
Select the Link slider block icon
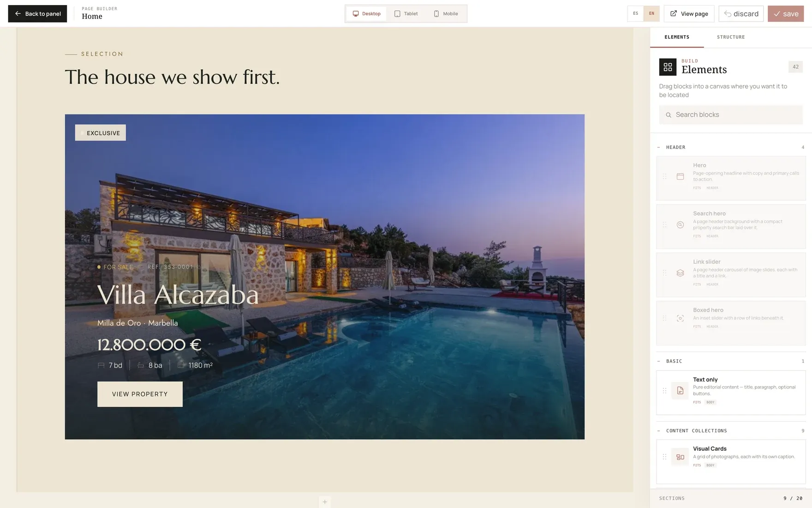tap(680, 273)
